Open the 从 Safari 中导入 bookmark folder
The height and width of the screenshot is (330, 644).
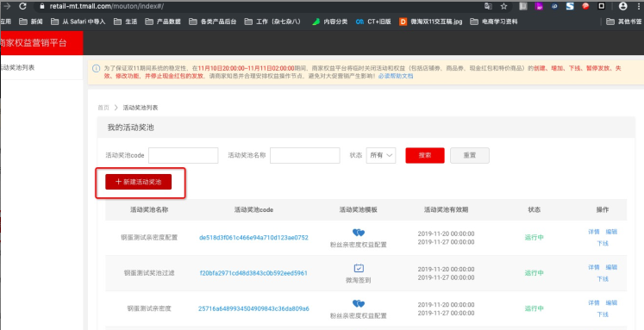pyautogui.click(x=78, y=22)
